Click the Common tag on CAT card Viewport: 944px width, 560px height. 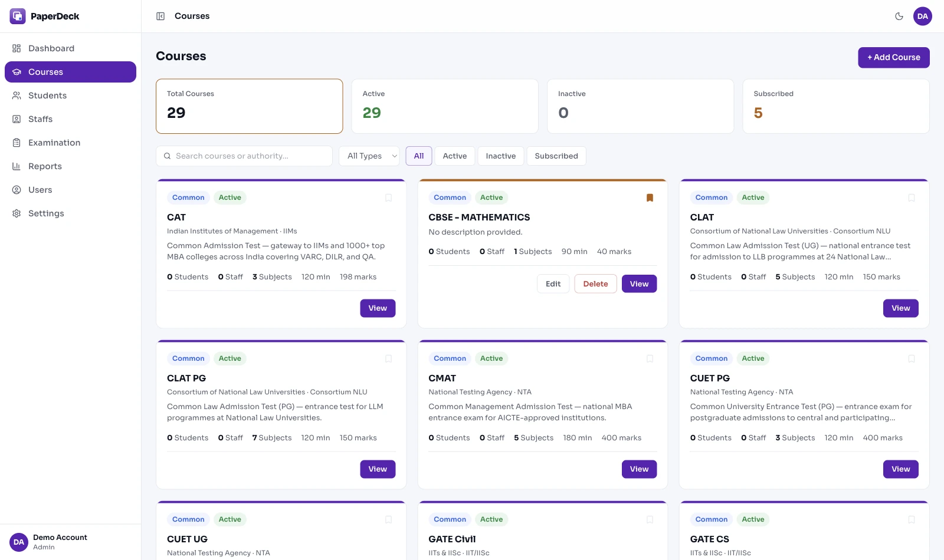point(188,197)
